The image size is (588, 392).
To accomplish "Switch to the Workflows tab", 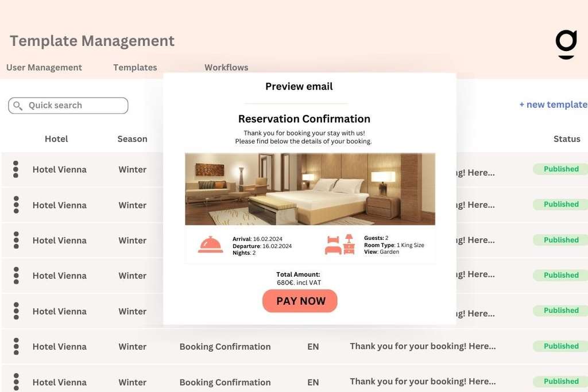I will (226, 67).
